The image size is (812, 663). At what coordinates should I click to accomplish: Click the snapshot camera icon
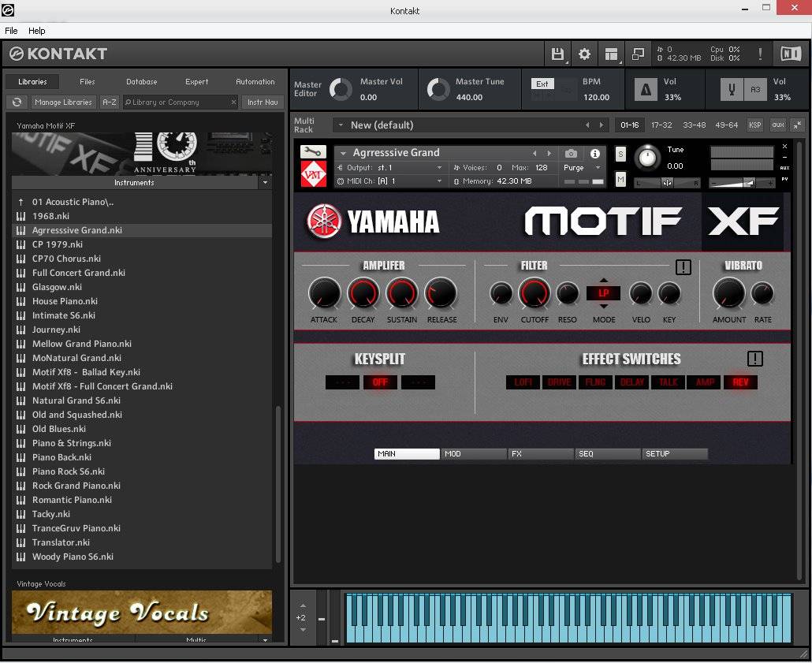coord(571,153)
